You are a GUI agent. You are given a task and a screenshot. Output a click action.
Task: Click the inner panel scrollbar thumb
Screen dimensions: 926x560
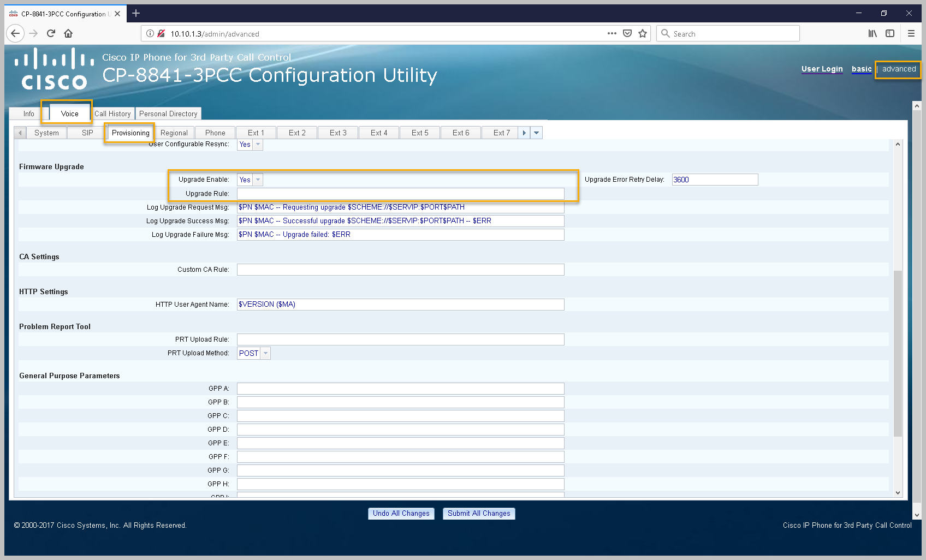[898, 353]
